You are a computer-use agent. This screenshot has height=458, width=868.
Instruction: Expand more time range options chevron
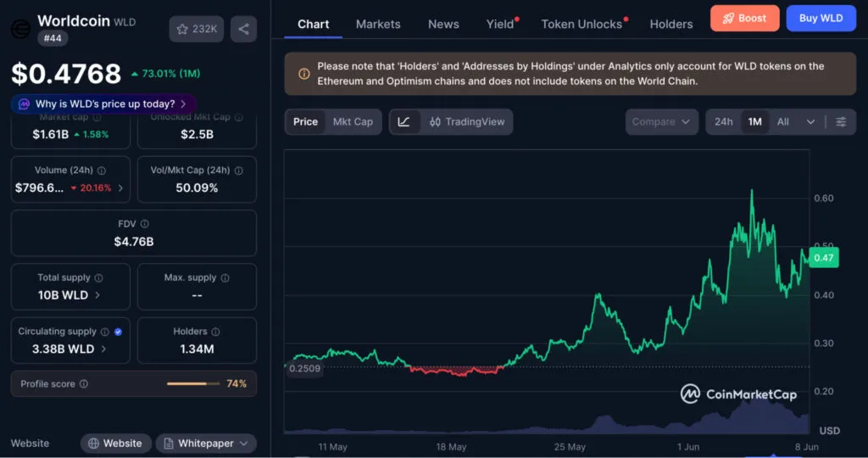(x=810, y=122)
